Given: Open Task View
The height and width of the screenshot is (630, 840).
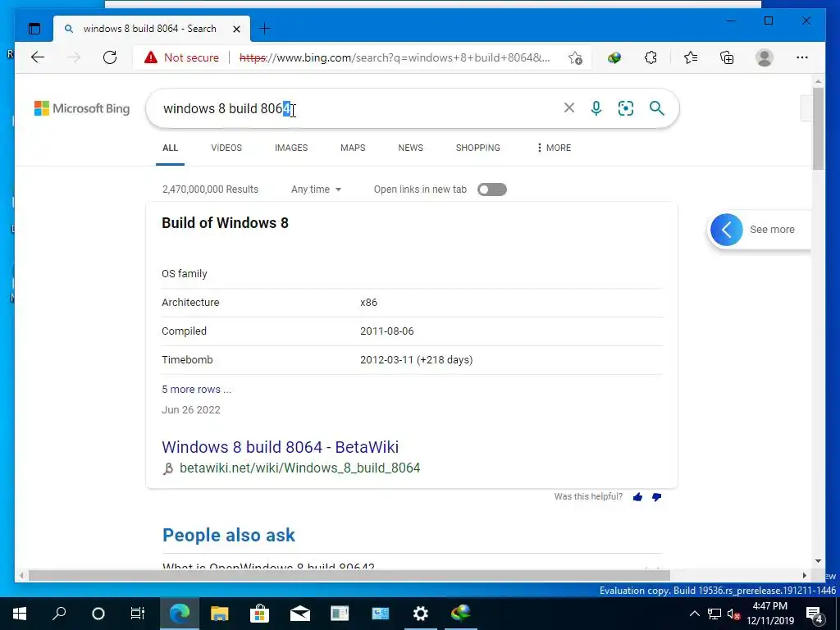Looking at the screenshot, I should (138, 614).
